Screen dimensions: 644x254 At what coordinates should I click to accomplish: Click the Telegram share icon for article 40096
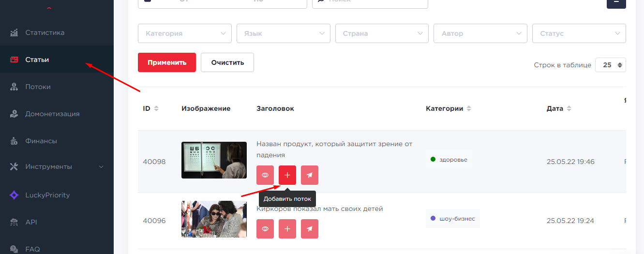point(310,229)
